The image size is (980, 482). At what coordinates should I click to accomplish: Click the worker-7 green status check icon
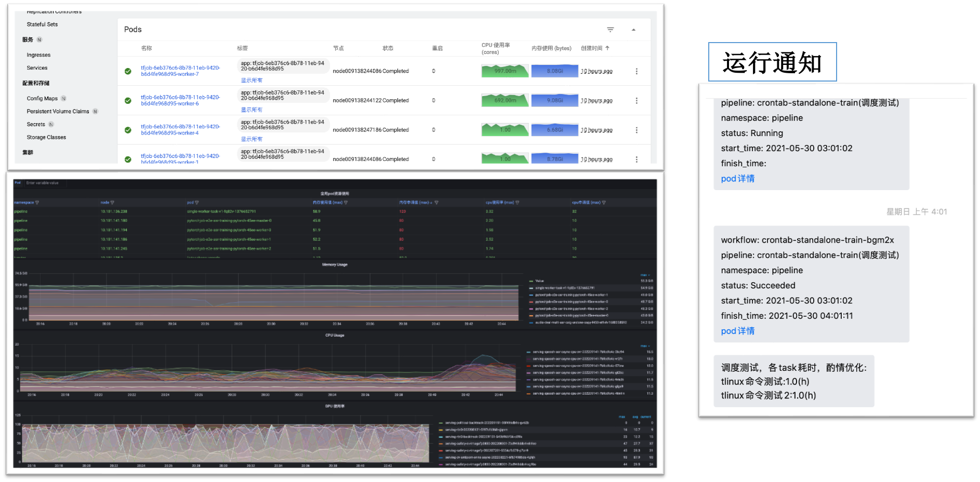coord(128,71)
